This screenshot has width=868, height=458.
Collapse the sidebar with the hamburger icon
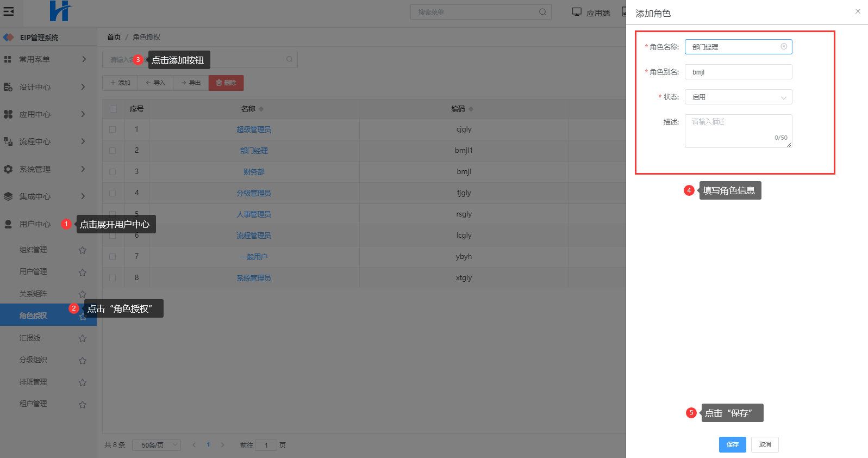coord(9,11)
